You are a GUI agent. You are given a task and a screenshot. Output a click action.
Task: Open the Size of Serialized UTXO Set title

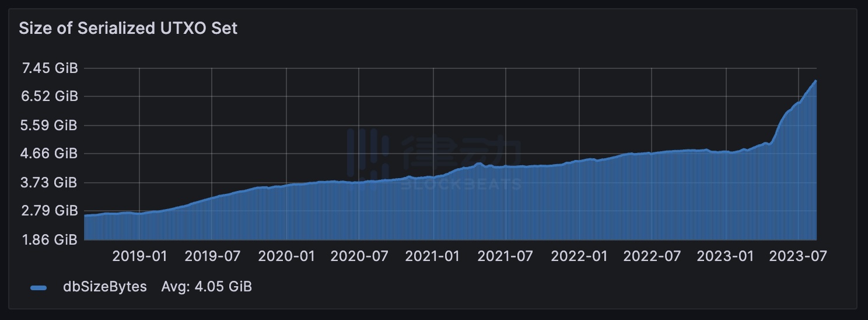(x=128, y=28)
